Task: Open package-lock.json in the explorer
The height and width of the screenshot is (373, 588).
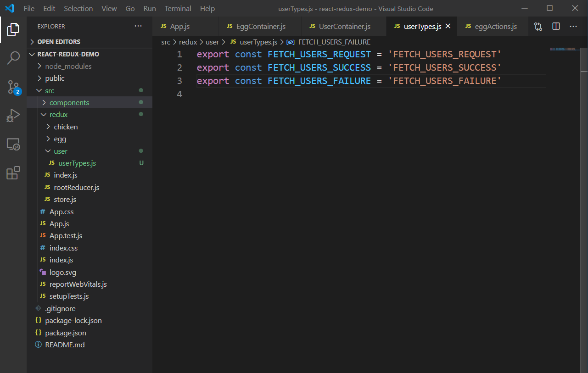Action: [90, 320]
